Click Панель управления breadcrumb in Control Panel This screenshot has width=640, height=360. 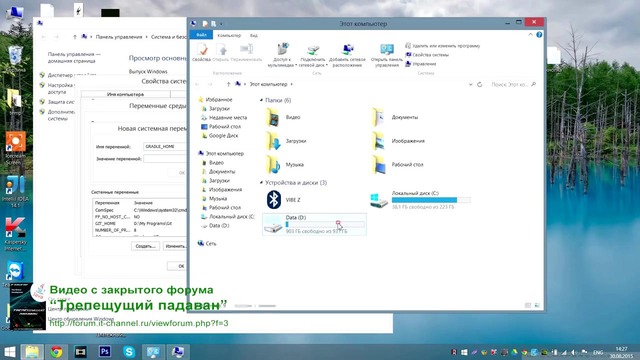click(119, 37)
